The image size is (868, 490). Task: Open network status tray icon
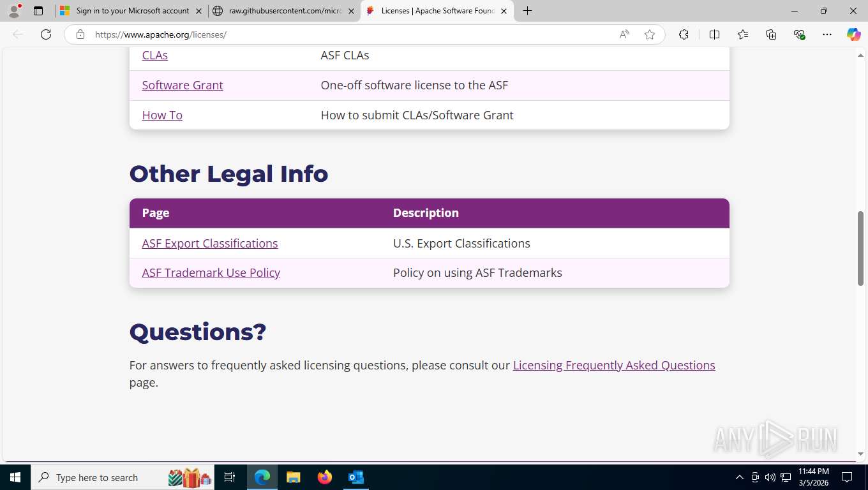click(x=786, y=477)
